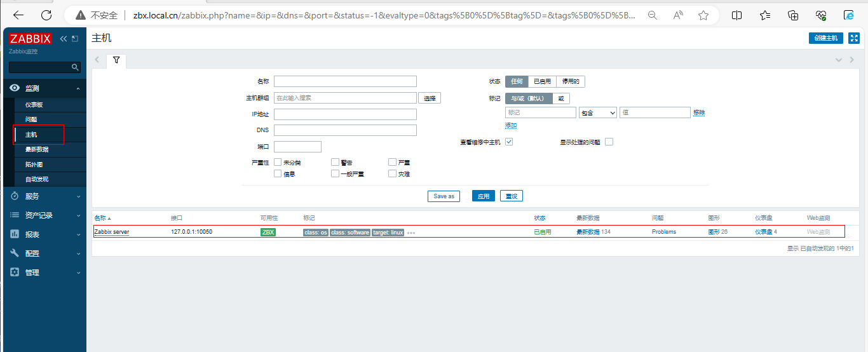Viewport: 868px width, 352px height.
Task: Select the 已启用 status option
Action: point(542,81)
